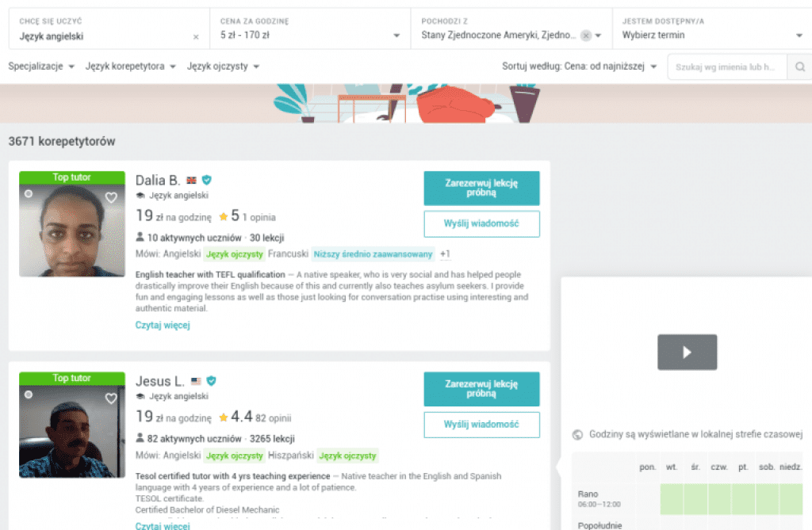The height and width of the screenshot is (530, 812).
Task: Click Dalia B.'s verified shield badge
Action: point(207,180)
